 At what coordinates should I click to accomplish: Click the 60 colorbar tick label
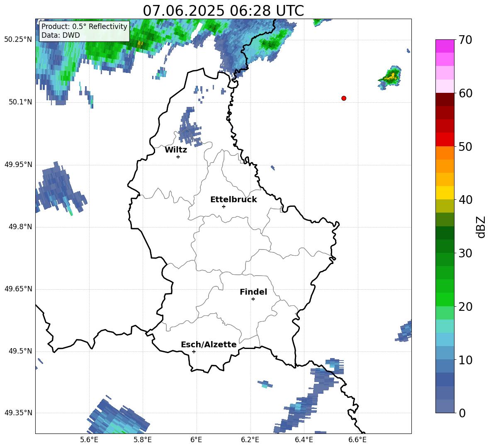pos(465,93)
